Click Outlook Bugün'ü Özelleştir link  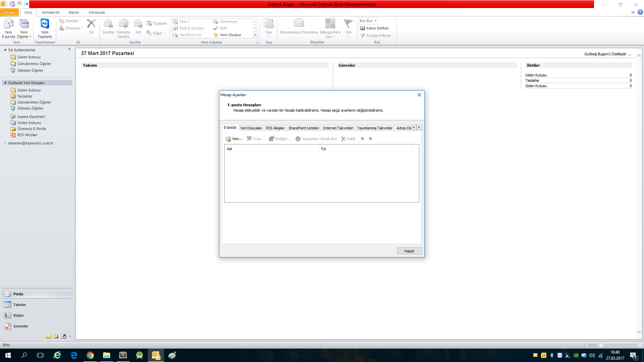pos(608,54)
